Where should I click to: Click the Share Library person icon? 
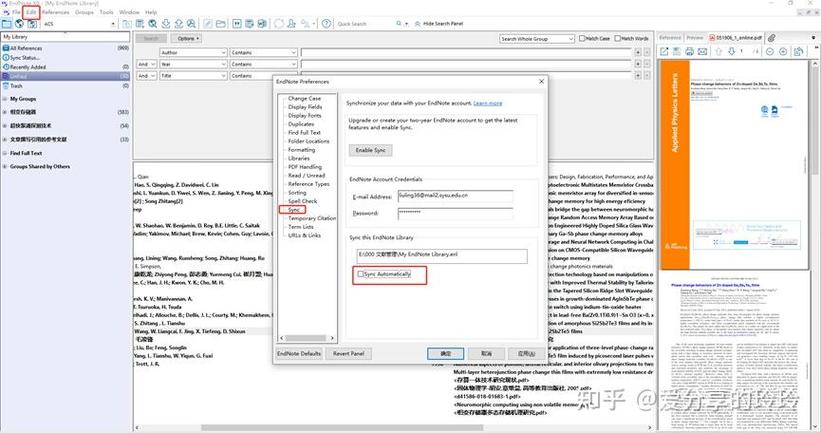click(292, 24)
